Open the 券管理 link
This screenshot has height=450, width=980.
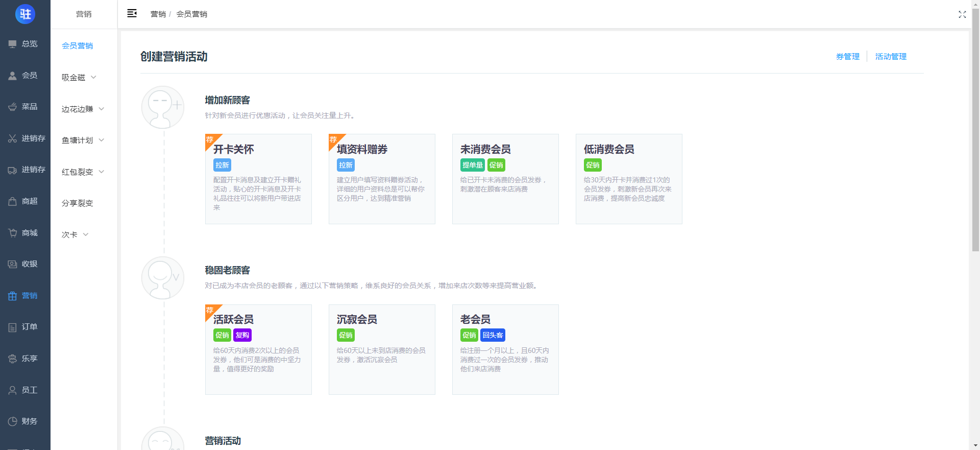click(x=848, y=56)
